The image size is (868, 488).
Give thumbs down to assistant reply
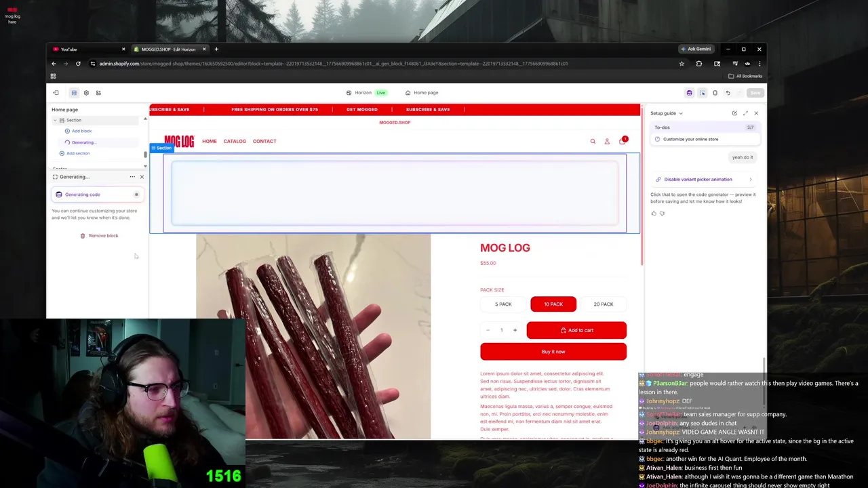tap(662, 213)
